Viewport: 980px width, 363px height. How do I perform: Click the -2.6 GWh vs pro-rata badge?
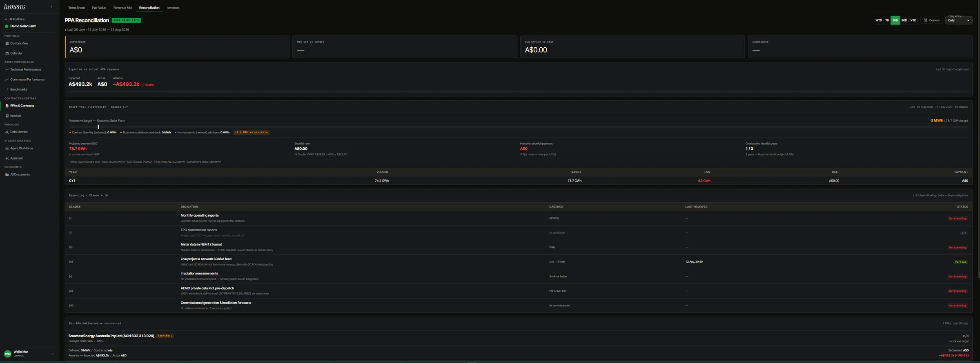coord(251,133)
